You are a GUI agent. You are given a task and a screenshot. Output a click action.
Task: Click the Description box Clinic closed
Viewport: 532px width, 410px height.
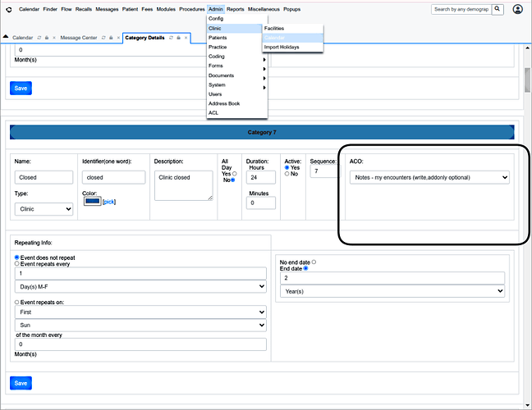point(184,185)
